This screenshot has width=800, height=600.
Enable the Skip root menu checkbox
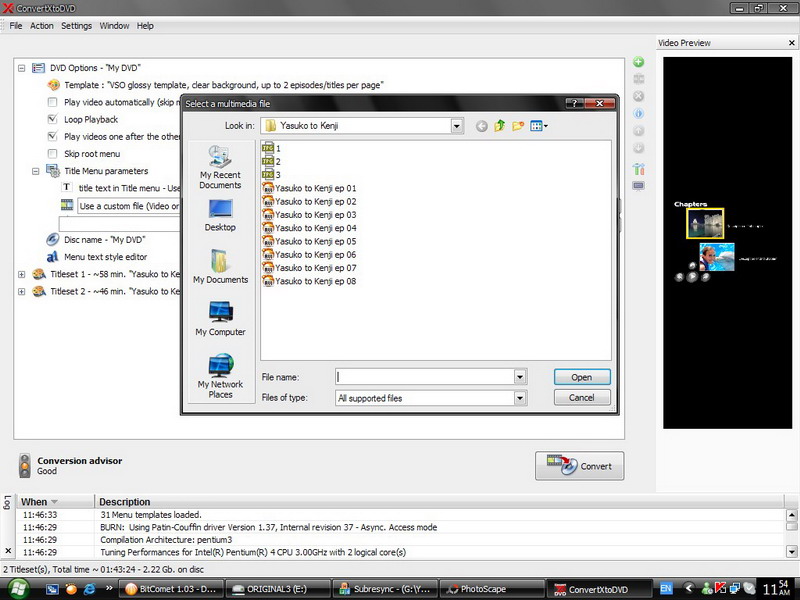[x=52, y=154]
